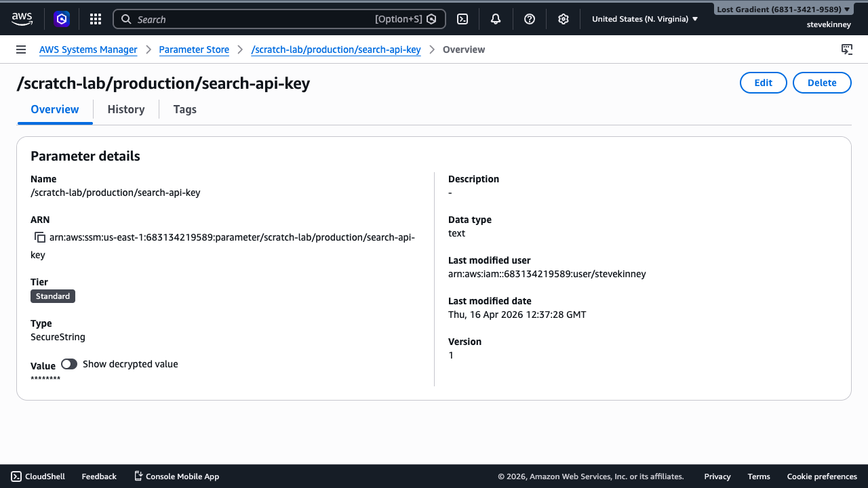Image resolution: width=868 pixels, height=488 pixels.
Task: Go to AWS Systems Manager breadcrumb
Action: (x=88, y=49)
